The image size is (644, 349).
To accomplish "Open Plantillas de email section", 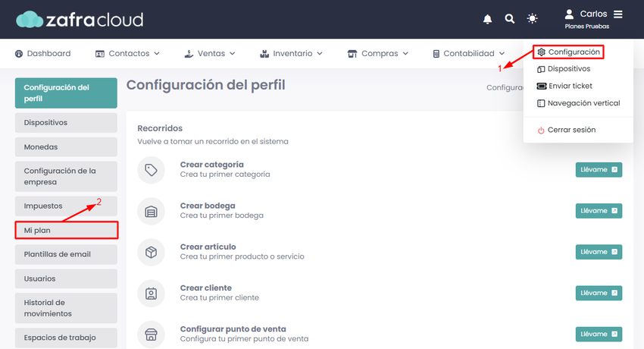I will 66,254.
